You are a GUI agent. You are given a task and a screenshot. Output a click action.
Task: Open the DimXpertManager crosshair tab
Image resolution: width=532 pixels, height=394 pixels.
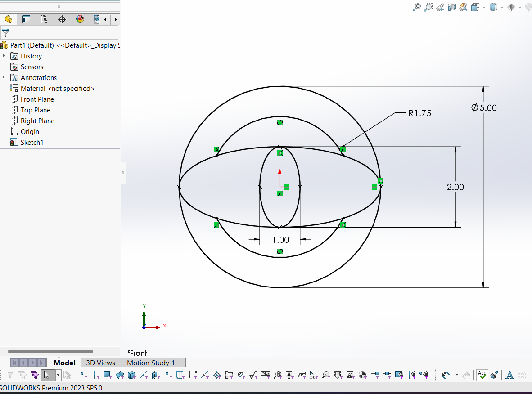[62, 19]
